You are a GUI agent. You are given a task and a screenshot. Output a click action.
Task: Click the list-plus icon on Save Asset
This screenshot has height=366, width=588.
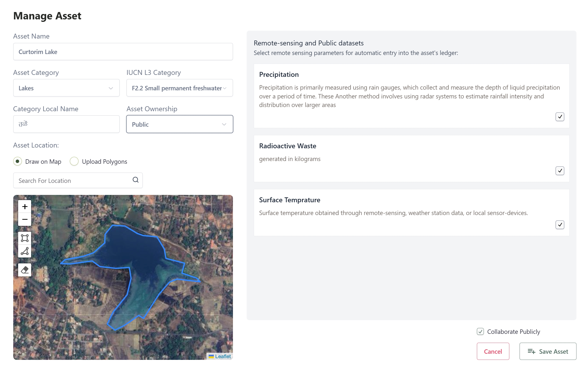(532, 351)
